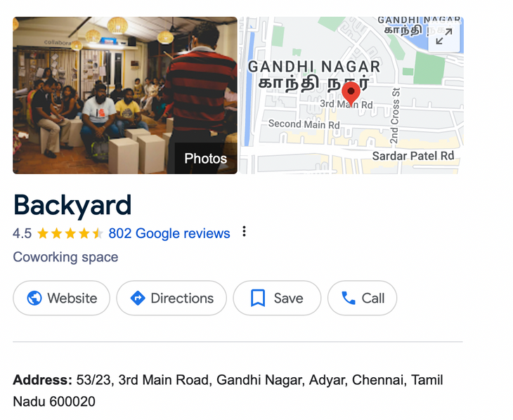Click the phone Call icon
The image size is (513, 420).
[x=349, y=298]
